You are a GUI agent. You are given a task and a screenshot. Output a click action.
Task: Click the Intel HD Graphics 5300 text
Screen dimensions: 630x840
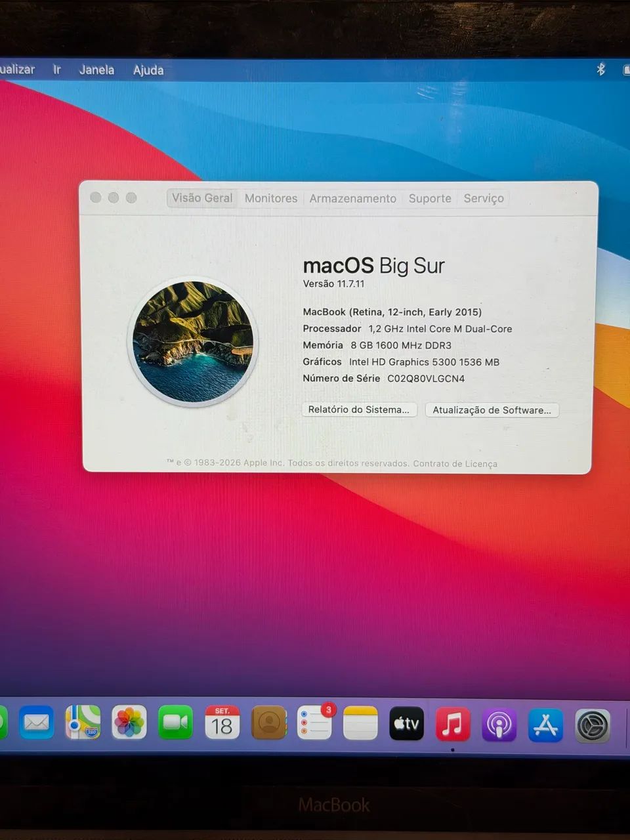(x=424, y=362)
